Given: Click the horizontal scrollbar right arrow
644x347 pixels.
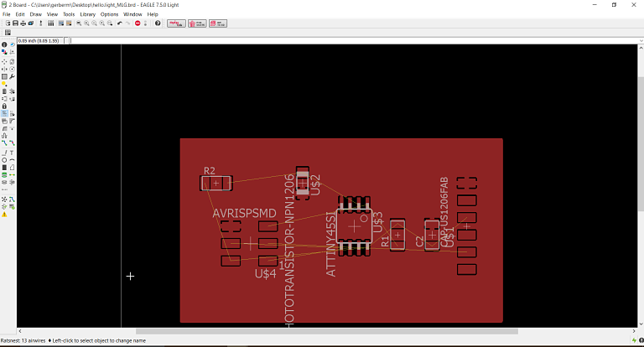Looking at the screenshot, I should (634, 331).
